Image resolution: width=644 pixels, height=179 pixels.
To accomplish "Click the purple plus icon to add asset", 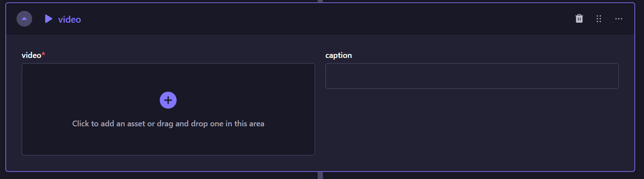I will coord(168,100).
